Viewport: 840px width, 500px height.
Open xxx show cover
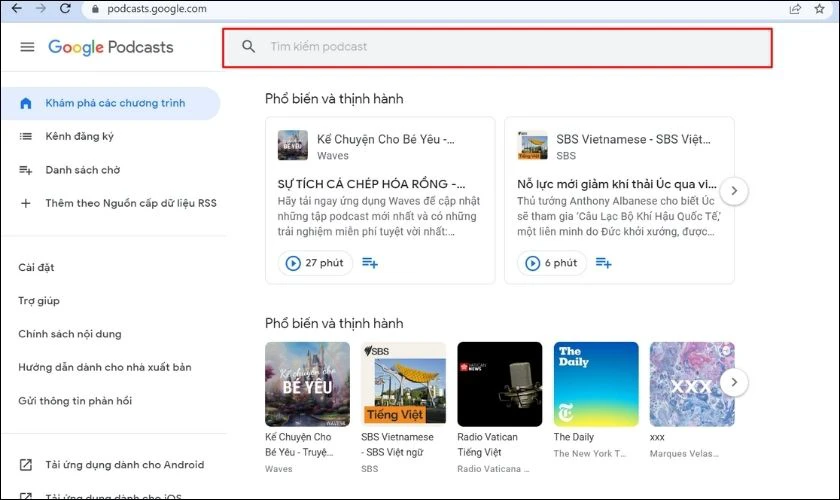click(692, 384)
